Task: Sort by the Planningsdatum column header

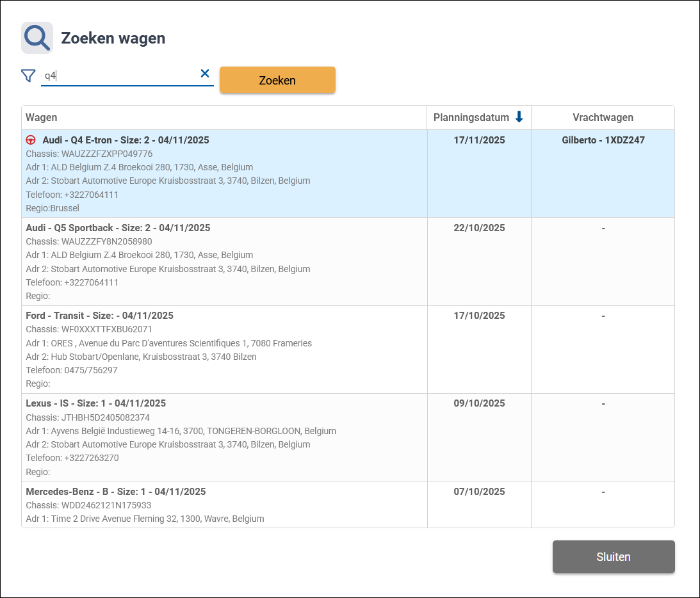Action: coord(471,118)
